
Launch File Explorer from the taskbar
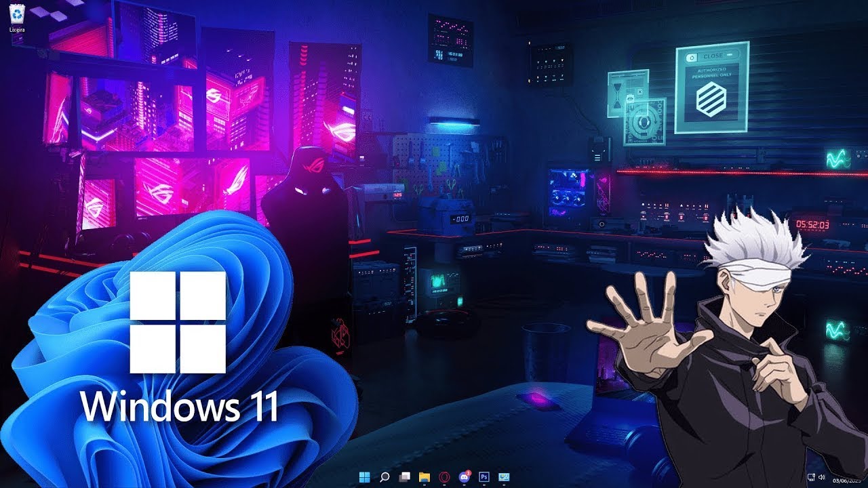(x=425, y=476)
